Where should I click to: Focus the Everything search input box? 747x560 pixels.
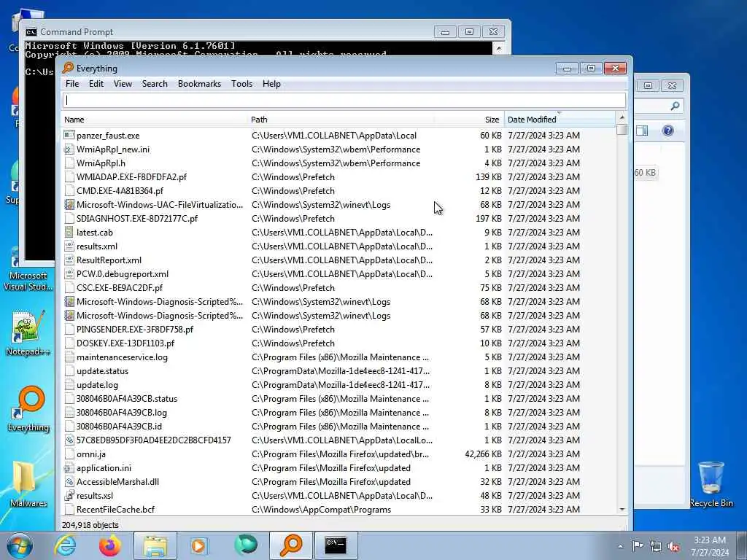point(344,100)
